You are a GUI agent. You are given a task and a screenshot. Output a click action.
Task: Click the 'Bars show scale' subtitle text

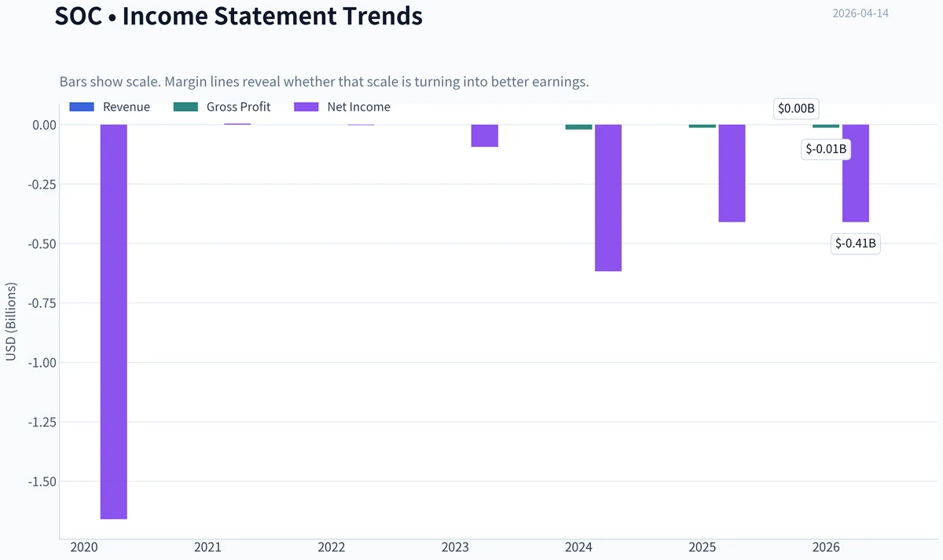coord(325,82)
